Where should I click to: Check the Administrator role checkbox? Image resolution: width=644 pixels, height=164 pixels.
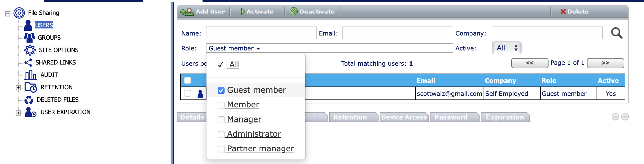pos(221,134)
